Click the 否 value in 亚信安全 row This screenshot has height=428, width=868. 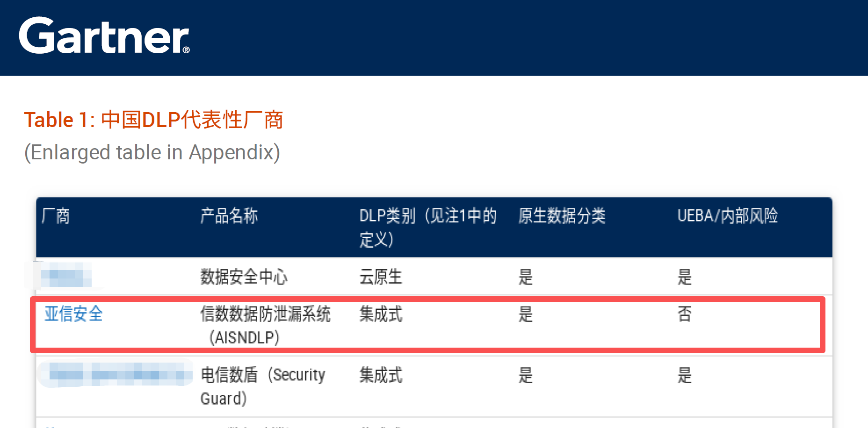point(684,314)
